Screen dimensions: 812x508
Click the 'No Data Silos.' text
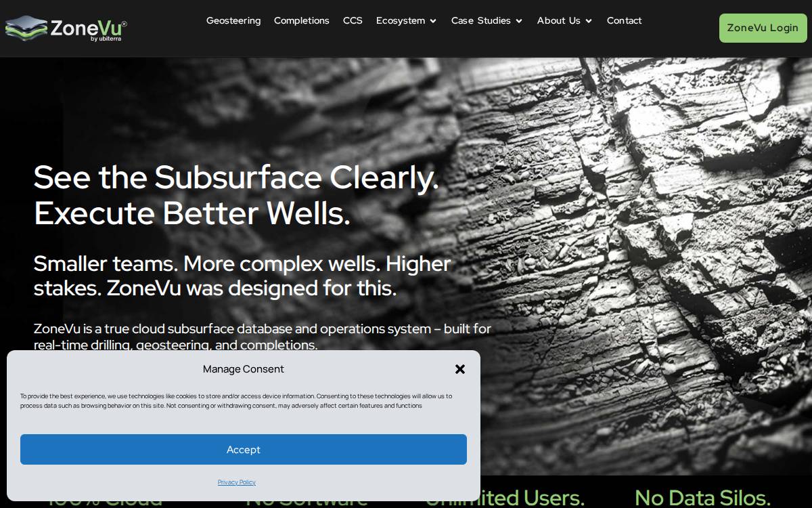pyautogui.click(x=702, y=498)
